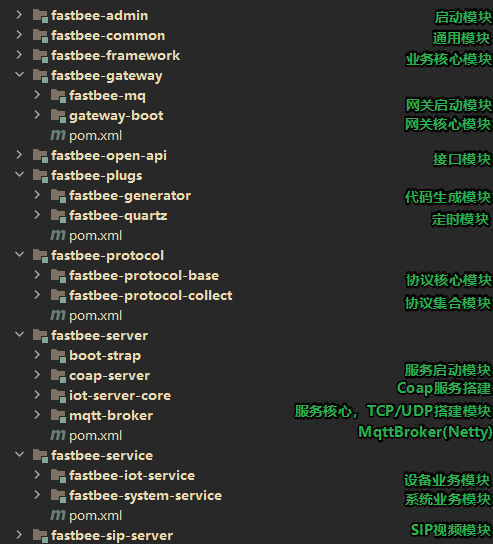Viewport: 493px width, 544px height.
Task: Collapse the fastbee-gateway module
Action: 19,75
